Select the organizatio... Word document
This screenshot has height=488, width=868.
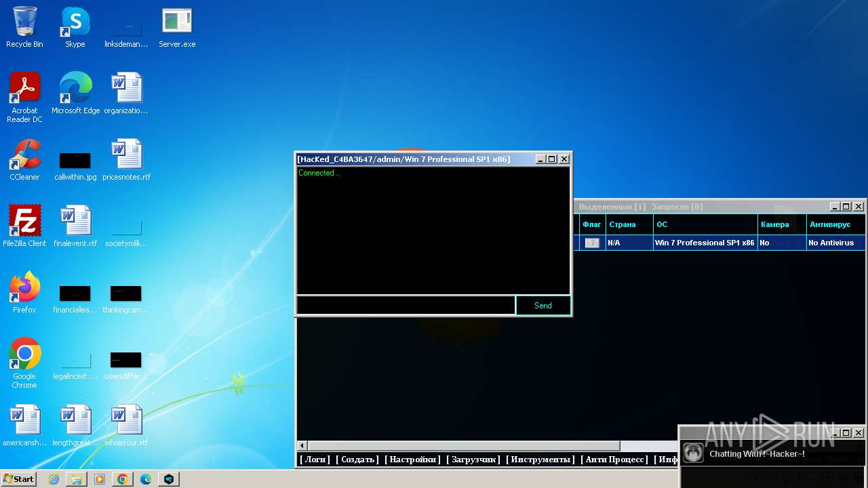126,94
